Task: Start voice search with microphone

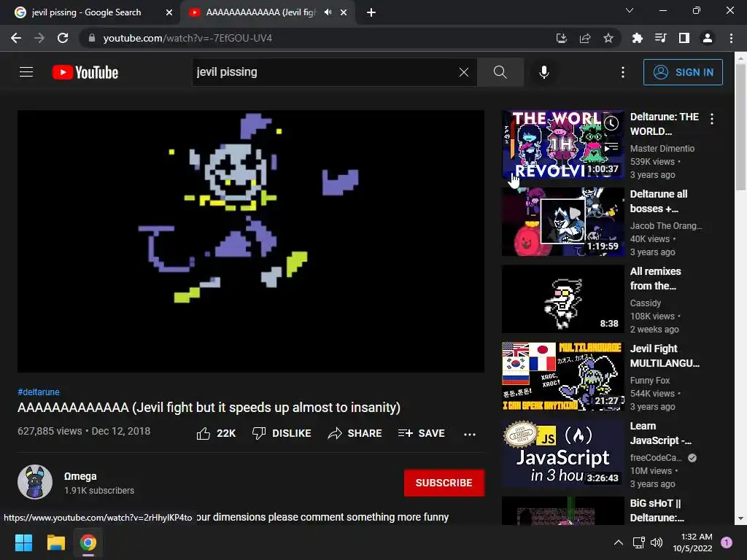Action: (544, 72)
